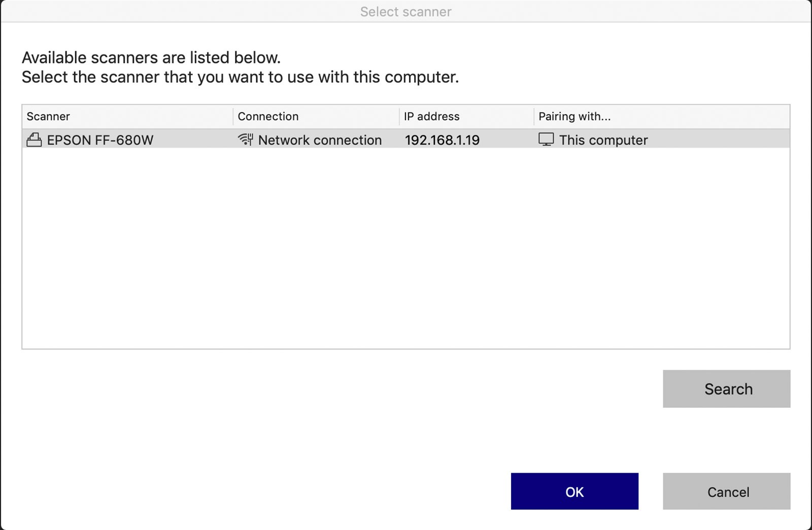Sort by the Connection column header
This screenshot has width=812, height=530.
click(x=268, y=117)
